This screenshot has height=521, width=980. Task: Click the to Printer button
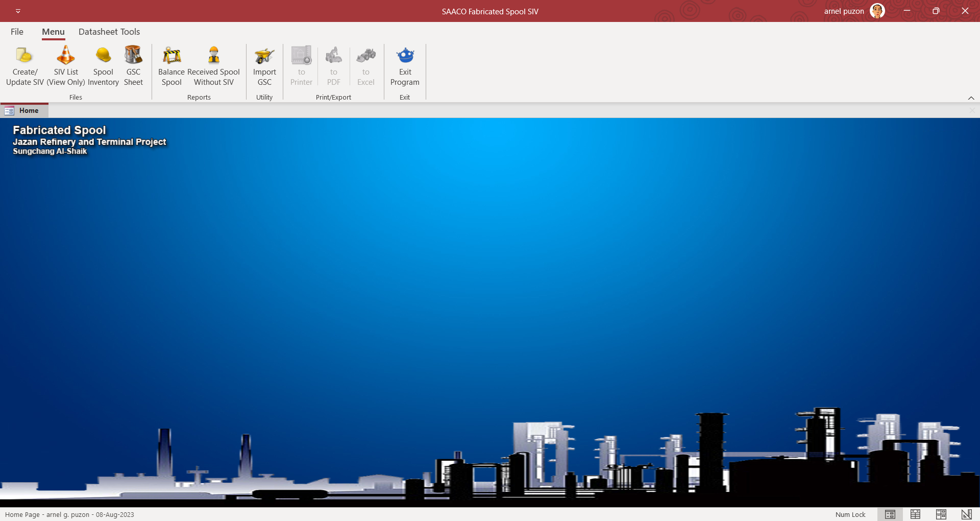coord(301,66)
